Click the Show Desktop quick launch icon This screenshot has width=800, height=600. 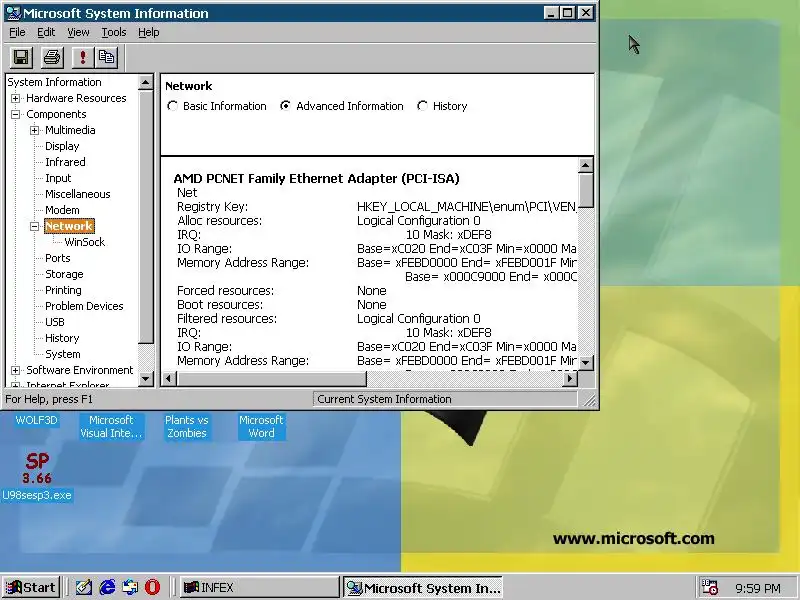[x=84, y=587]
